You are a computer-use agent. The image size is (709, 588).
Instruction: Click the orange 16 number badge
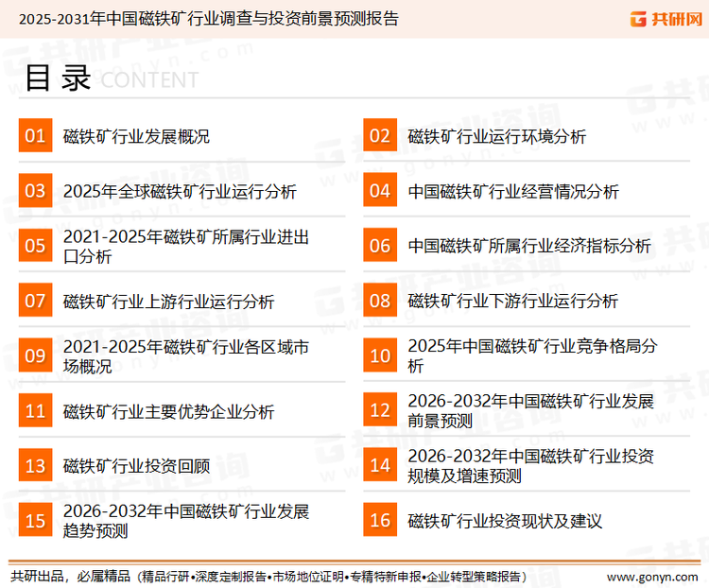(x=380, y=520)
